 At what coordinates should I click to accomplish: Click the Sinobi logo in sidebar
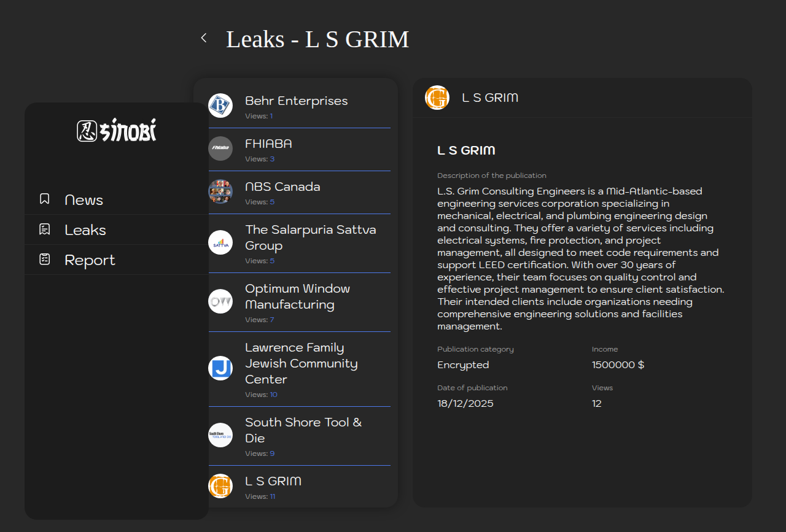coord(117,131)
